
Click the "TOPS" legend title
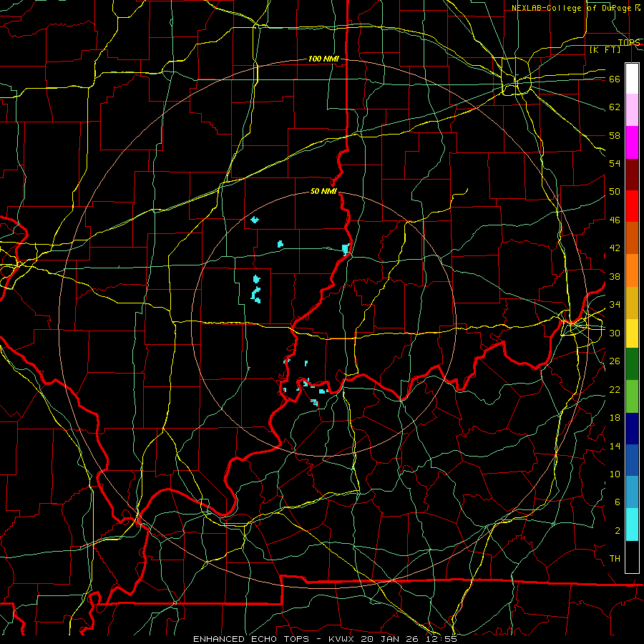pos(629,42)
